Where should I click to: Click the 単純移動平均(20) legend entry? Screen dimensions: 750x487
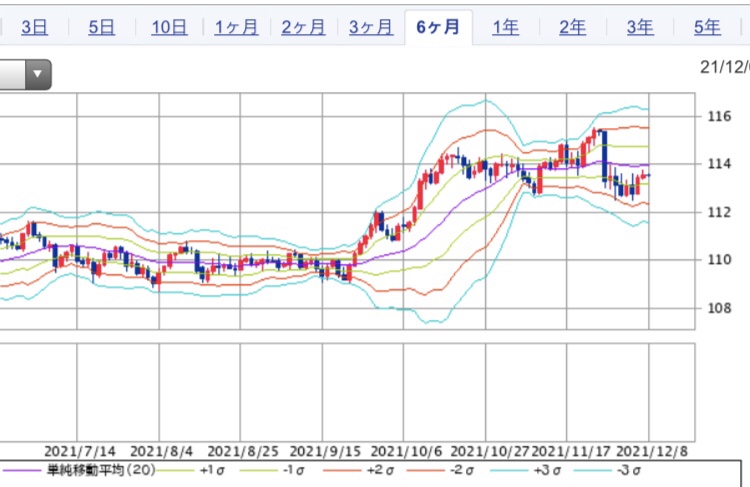pyautogui.click(x=101, y=470)
